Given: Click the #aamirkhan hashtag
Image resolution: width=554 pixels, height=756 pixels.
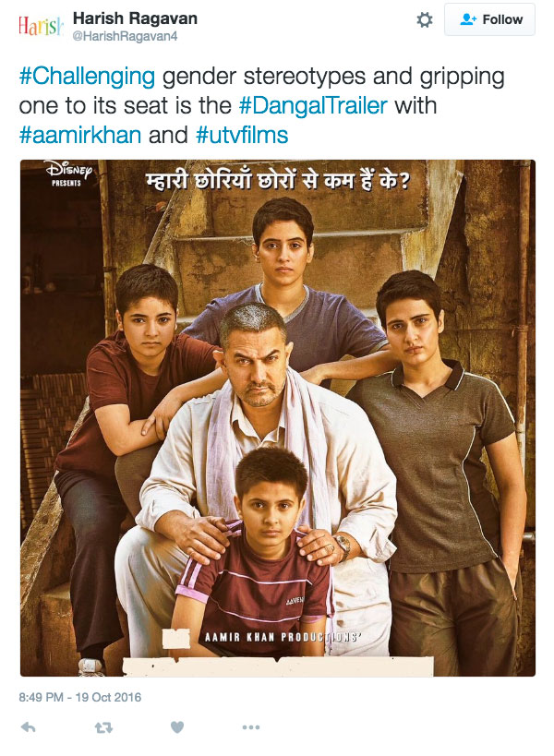Looking at the screenshot, I should [80, 135].
